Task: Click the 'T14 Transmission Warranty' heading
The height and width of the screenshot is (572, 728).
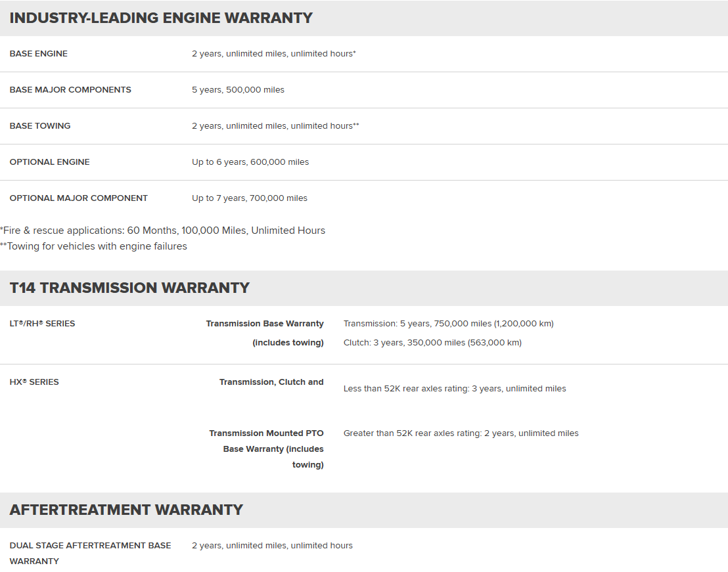Action: (129, 288)
